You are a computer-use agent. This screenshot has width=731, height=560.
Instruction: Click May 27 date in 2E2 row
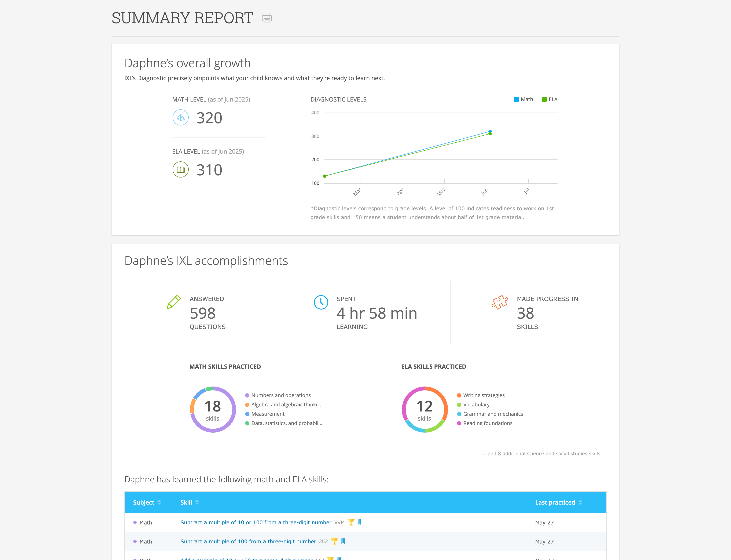coord(544,542)
